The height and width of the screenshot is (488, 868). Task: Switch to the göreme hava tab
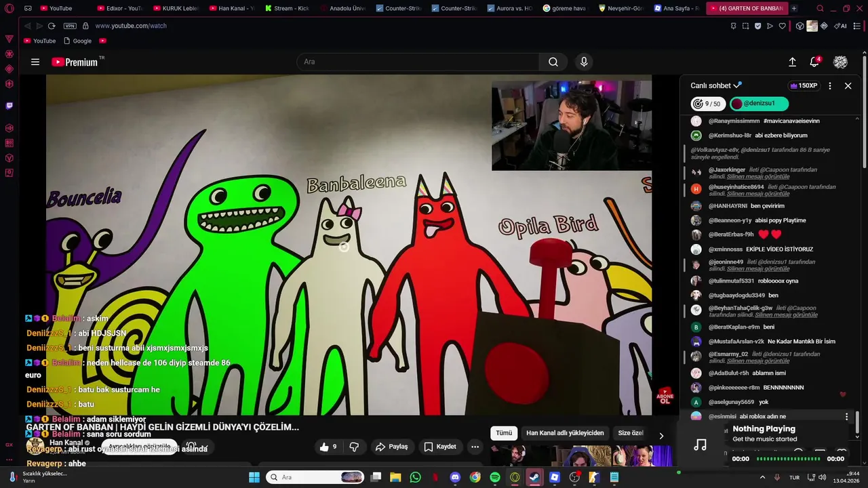(565, 9)
